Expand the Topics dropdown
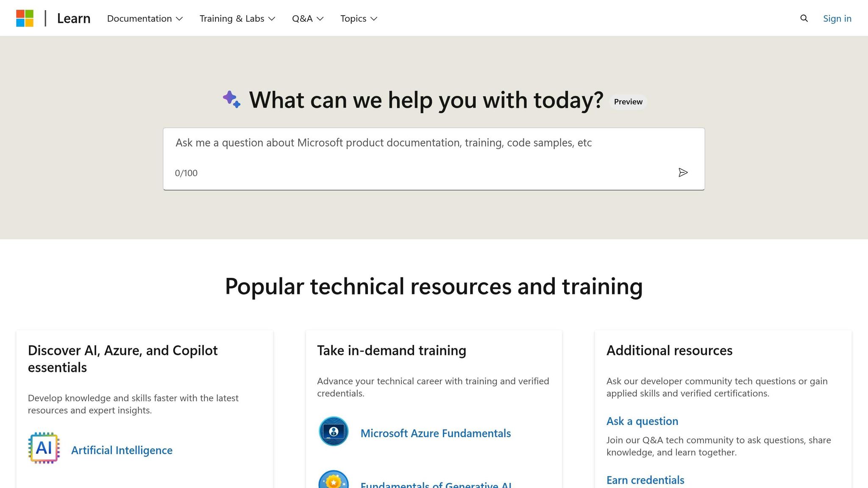Viewport: 868px width, 488px height. (x=358, y=18)
